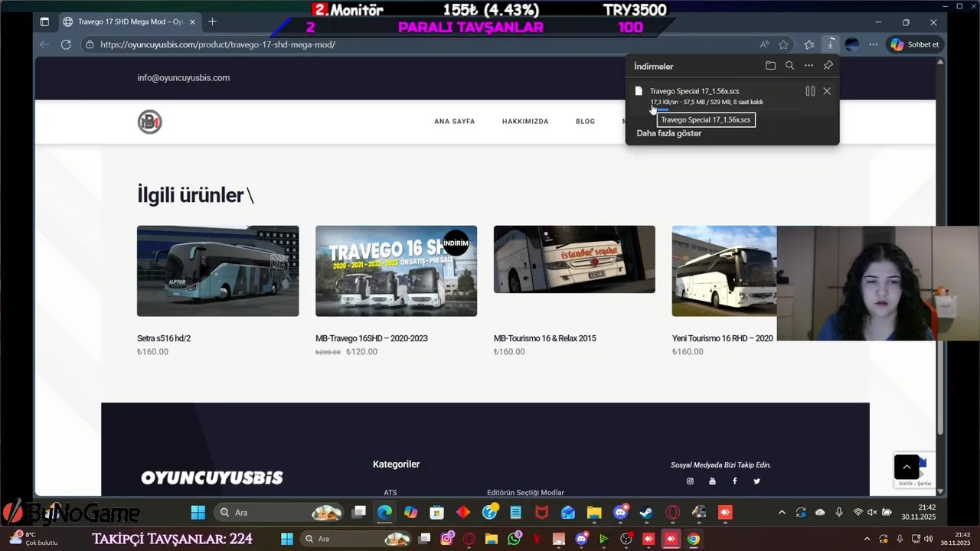Open the Setra s516 hd/2 product link

[x=164, y=338]
